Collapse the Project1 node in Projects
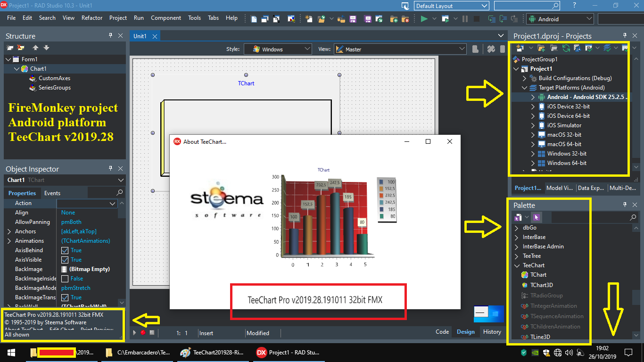The image size is (644, 362). [x=517, y=69]
